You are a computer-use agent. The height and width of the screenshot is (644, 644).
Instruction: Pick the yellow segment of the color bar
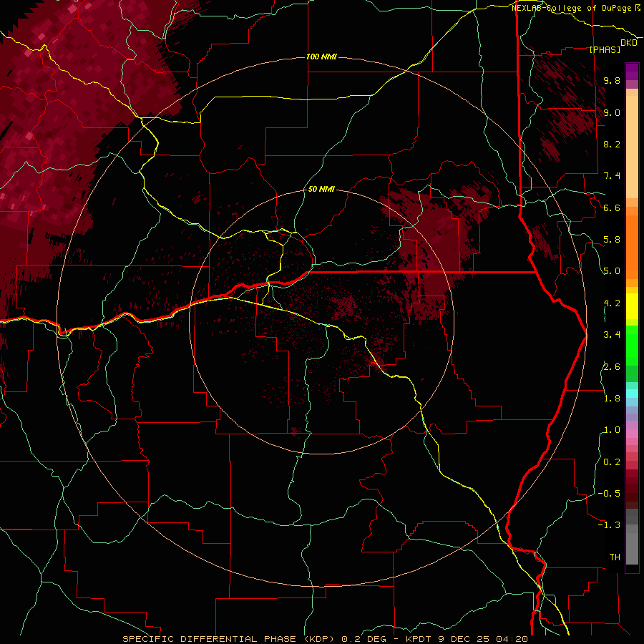632,306
